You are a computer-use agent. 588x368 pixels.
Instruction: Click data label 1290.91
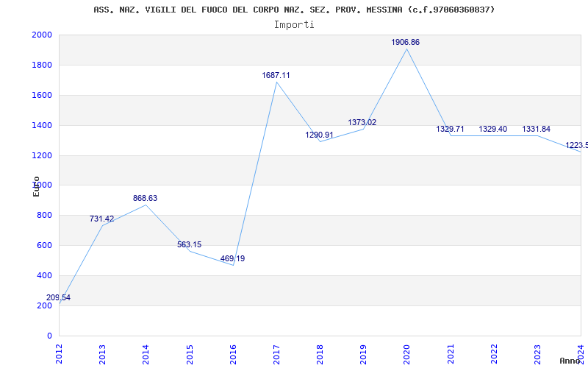(x=319, y=135)
